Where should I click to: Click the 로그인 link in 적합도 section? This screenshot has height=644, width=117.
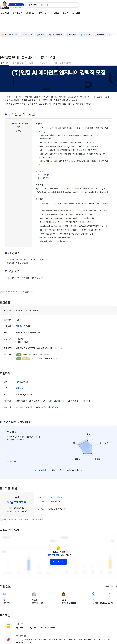pos(41,470)
